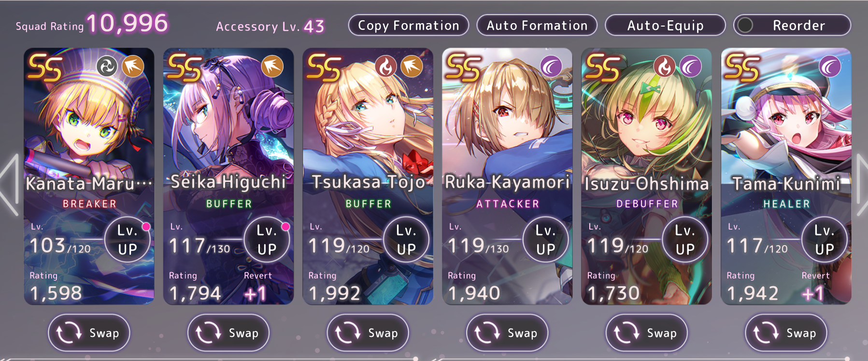Click the Auto-Equip button
Viewport: 868px width, 361px height.
(665, 25)
